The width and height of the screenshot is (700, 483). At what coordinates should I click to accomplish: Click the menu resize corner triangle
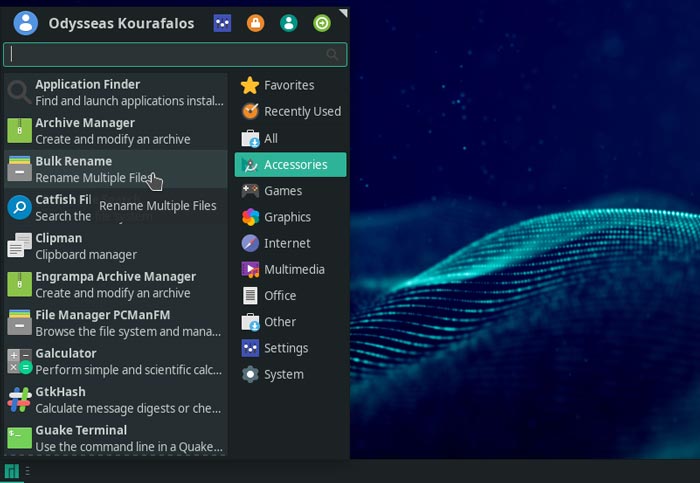[343, 13]
